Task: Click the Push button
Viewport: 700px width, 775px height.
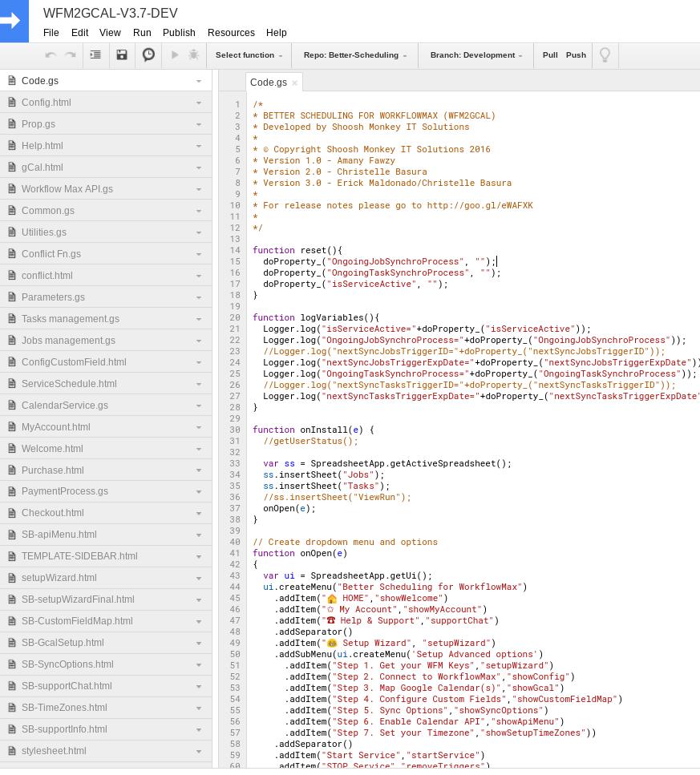Action: tap(576, 55)
